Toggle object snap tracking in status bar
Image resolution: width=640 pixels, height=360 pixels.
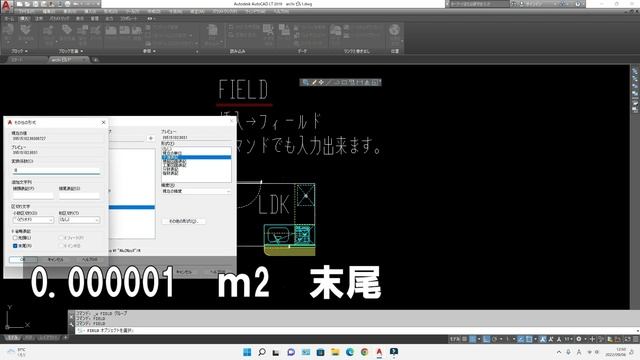pyautogui.click(x=521, y=339)
